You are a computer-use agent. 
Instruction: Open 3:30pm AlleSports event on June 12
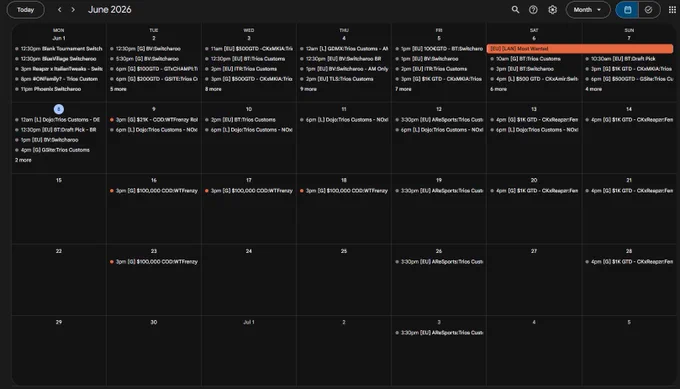[439, 120]
